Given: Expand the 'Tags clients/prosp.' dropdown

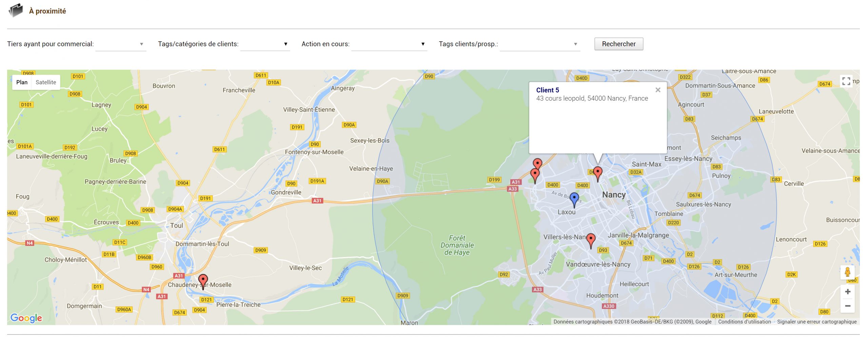Looking at the screenshot, I should [x=540, y=44].
